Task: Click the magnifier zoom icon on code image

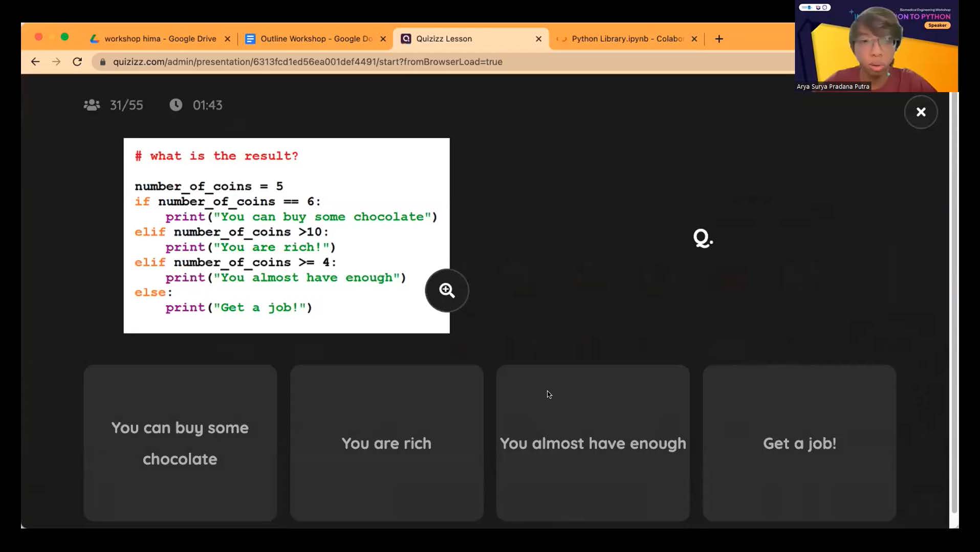Action: [x=447, y=291]
